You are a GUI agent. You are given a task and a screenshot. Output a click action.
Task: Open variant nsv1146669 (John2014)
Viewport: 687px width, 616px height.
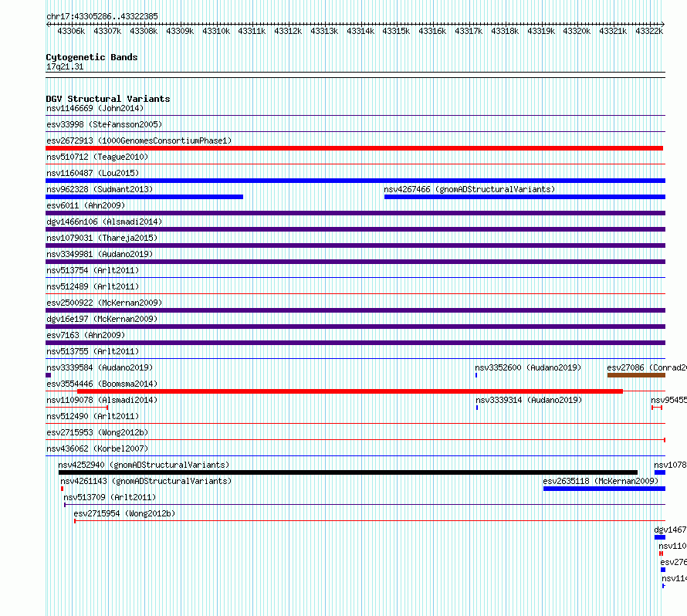click(95, 108)
